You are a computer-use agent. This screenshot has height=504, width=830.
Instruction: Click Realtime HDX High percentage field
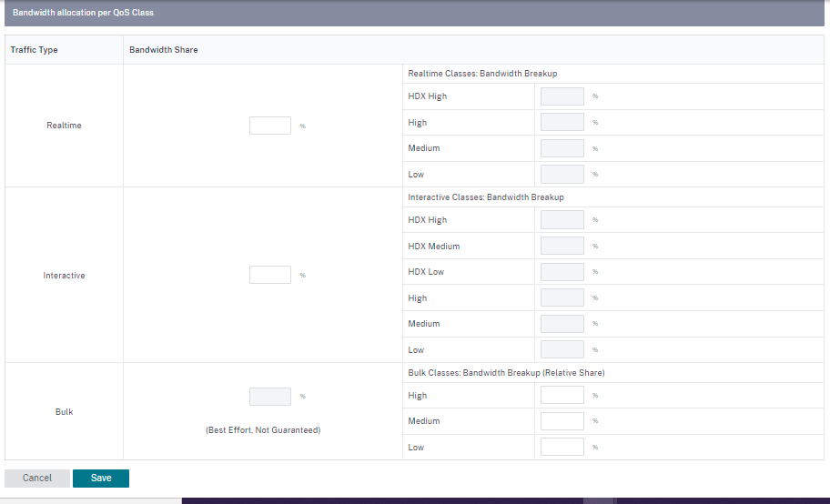click(x=562, y=96)
